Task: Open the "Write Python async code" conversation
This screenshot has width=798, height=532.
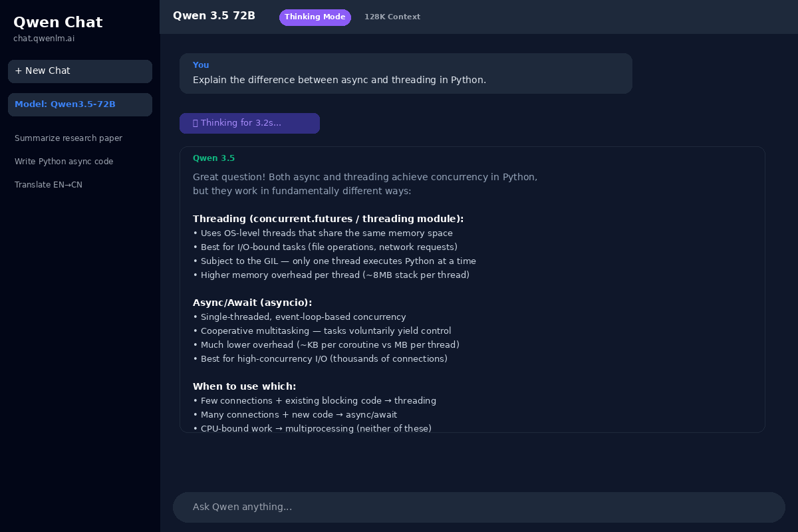Action: (x=64, y=162)
